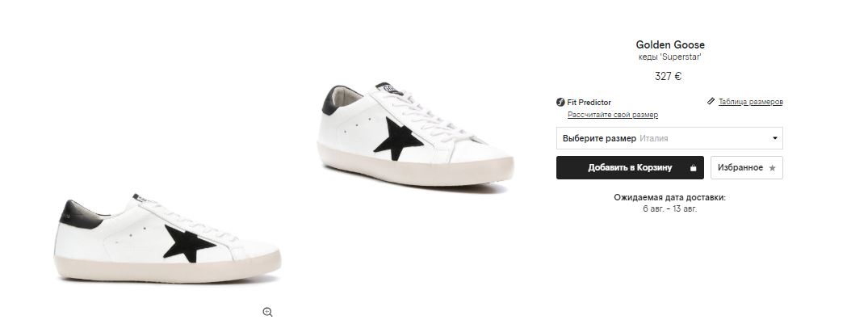
Task: Click the ruler icon beside Таблица размеров
Action: 711,102
